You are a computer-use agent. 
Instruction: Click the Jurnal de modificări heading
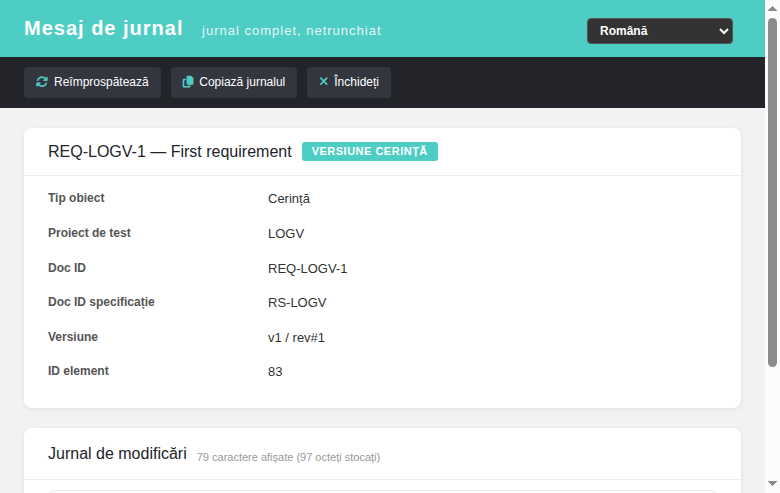tap(117, 454)
